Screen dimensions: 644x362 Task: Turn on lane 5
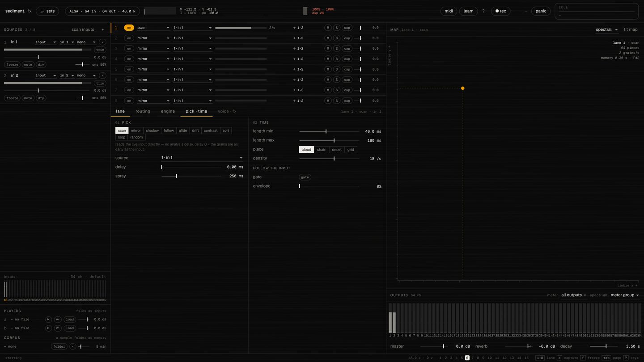pyautogui.click(x=129, y=69)
